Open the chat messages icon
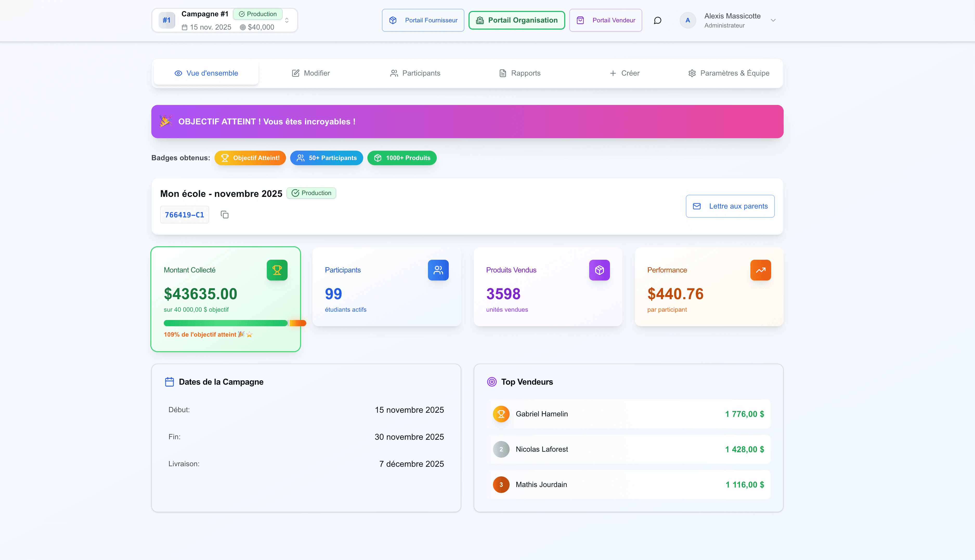The height and width of the screenshot is (560, 975). click(x=658, y=20)
